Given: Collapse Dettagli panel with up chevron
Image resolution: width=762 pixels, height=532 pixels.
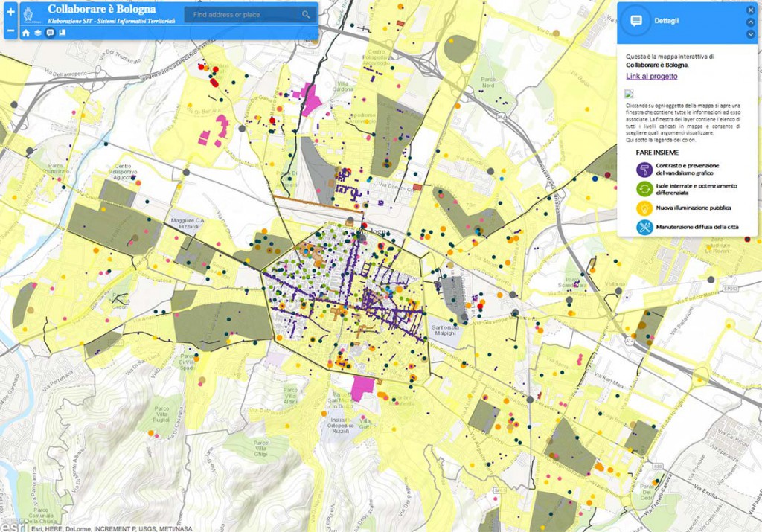Looking at the screenshot, I should coord(750,22).
